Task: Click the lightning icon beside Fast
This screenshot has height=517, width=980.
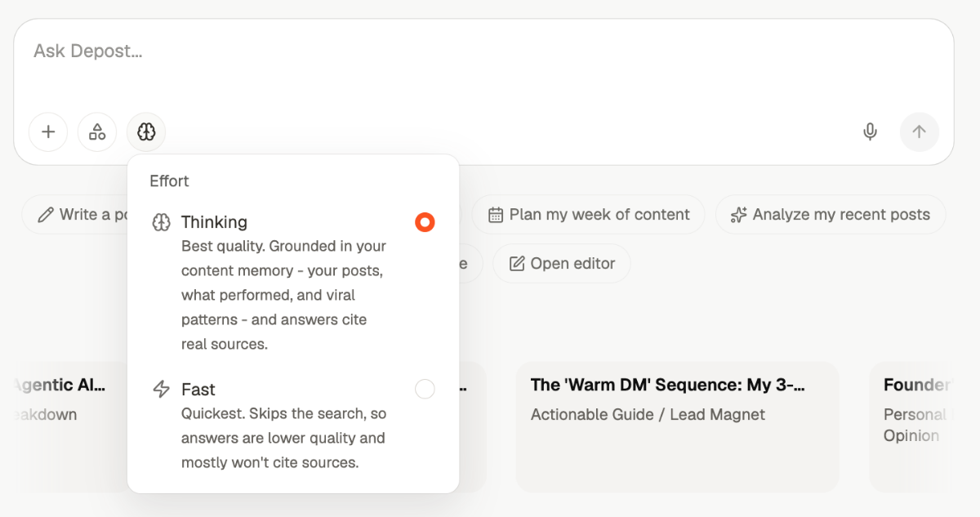Action: tap(162, 390)
